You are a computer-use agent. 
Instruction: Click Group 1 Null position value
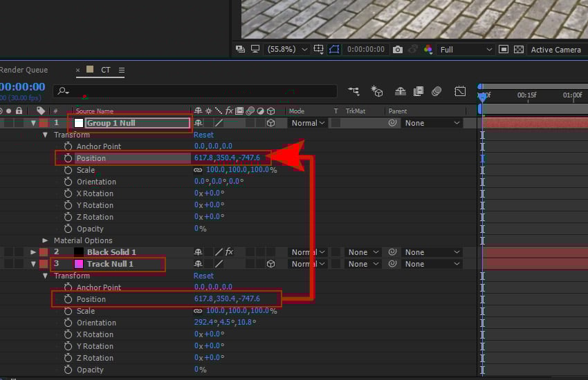click(227, 158)
